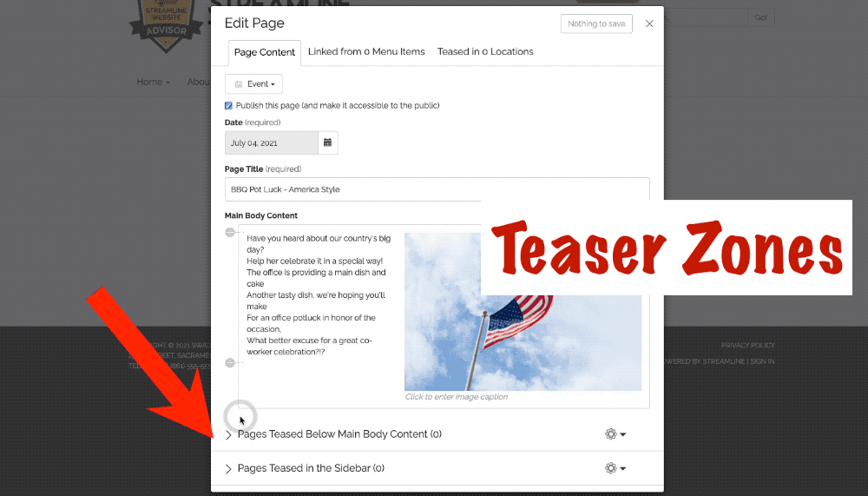Click the upper circular handle beside Main Body Content

(230, 232)
